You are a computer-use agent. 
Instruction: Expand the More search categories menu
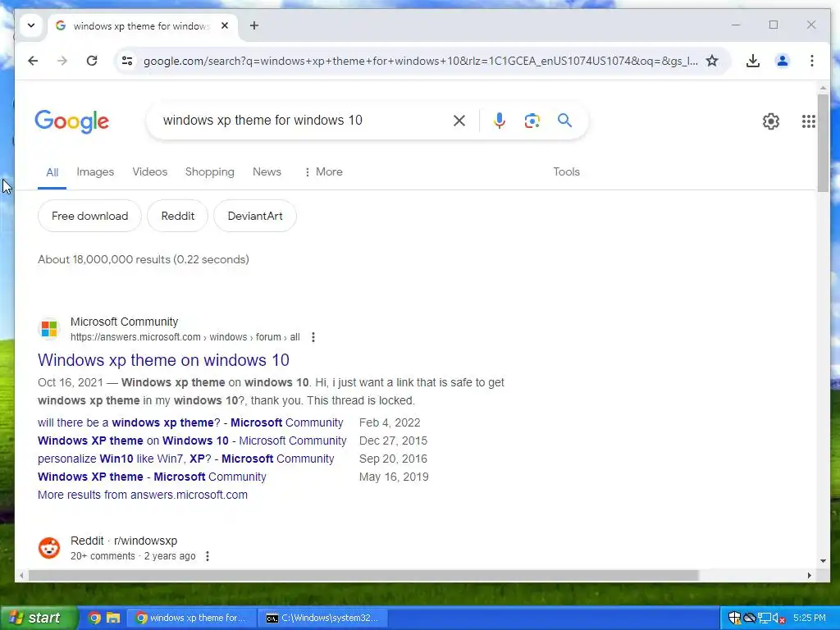[323, 172]
